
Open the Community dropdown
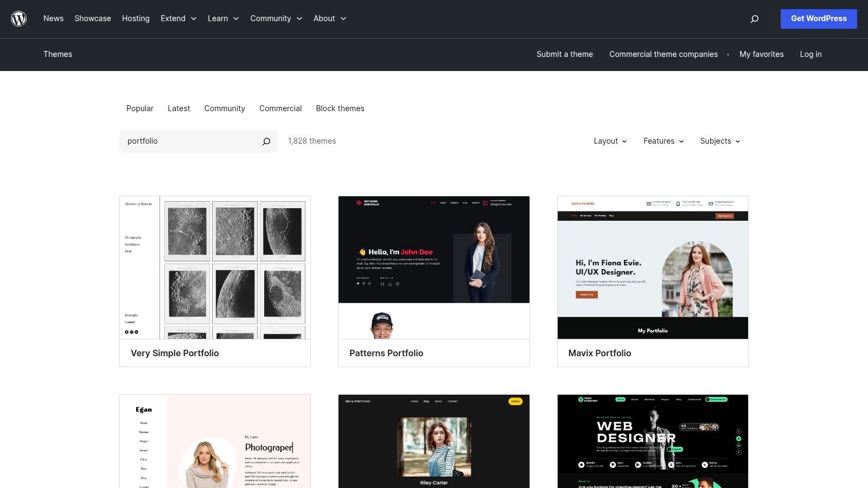point(276,18)
